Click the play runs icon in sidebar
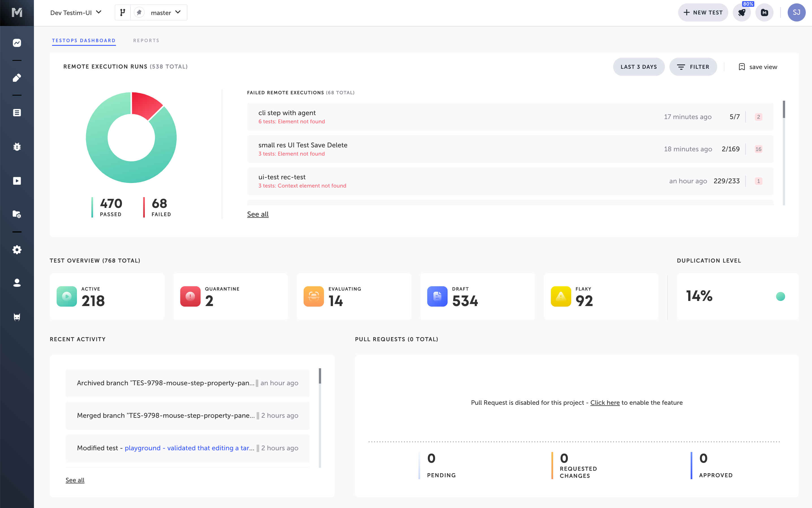 point(17,181)
